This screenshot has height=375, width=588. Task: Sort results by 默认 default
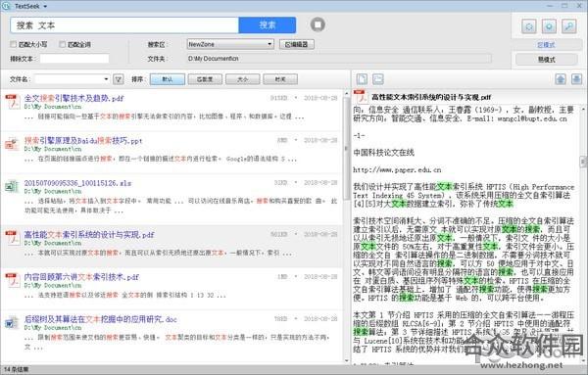(x=168, y=79)
